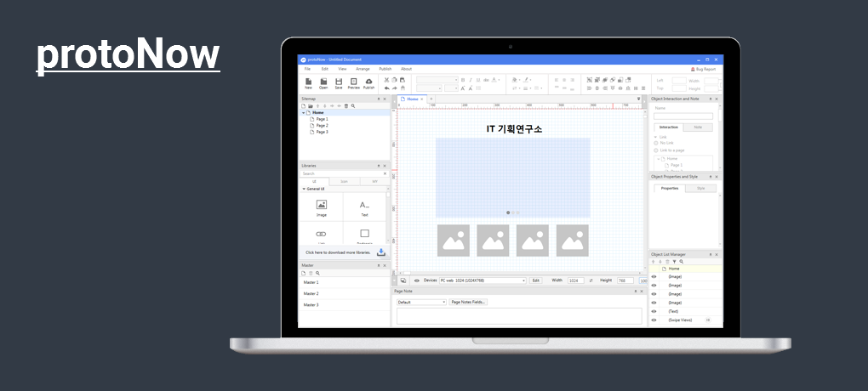The width and height of the screenshot is (868, 391).
Task: Click the Publish cloud icon
Action: tap(368, 83)
